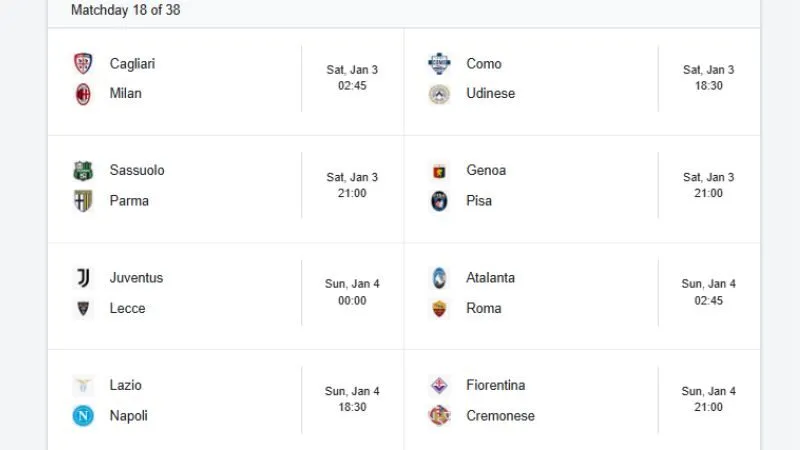
Task: Click the Atalanta club crest
Action: (x=440, y=278)
